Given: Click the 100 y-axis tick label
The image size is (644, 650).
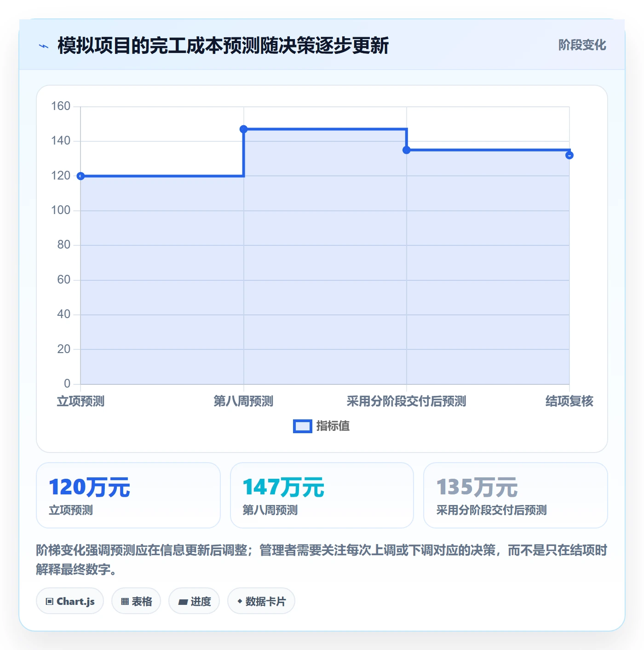Looking at the screenshot, I should [61, 210].
